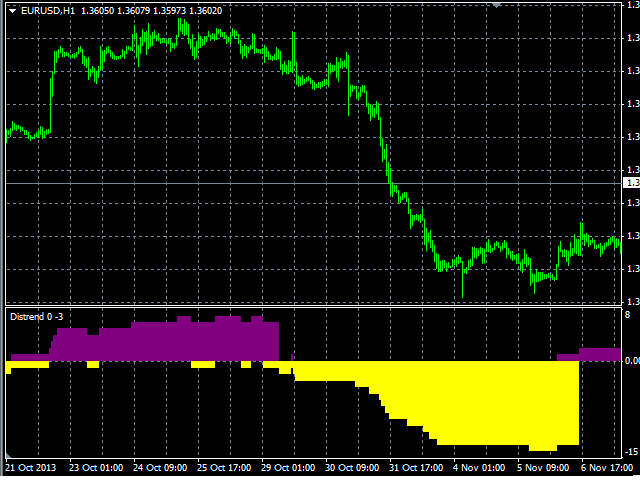Click the indicator scale value -15
The height and width of the screenshot is (480, 640).
[631, 452]
